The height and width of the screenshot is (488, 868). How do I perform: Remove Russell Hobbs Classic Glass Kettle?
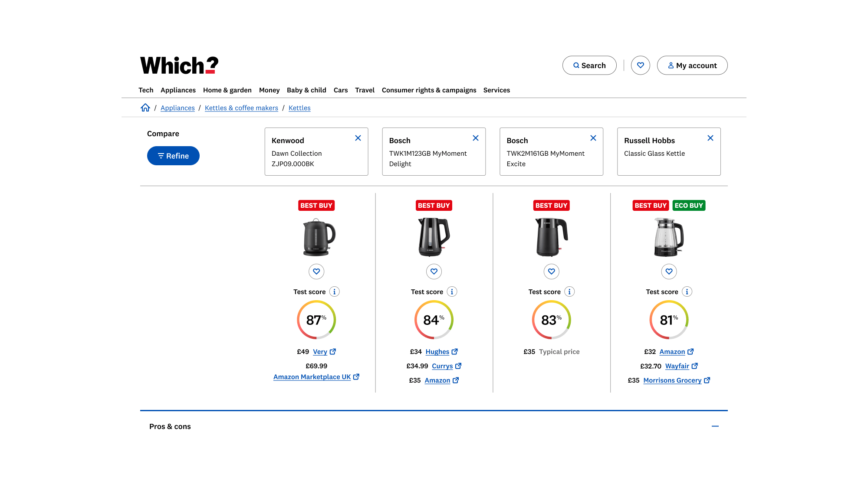pos(710,138)
